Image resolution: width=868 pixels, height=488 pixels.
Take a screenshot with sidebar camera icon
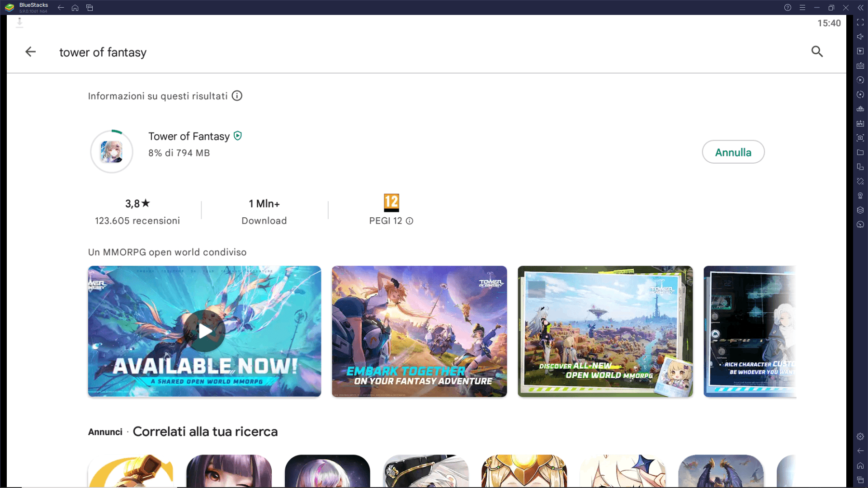click(x=860, y=138)
